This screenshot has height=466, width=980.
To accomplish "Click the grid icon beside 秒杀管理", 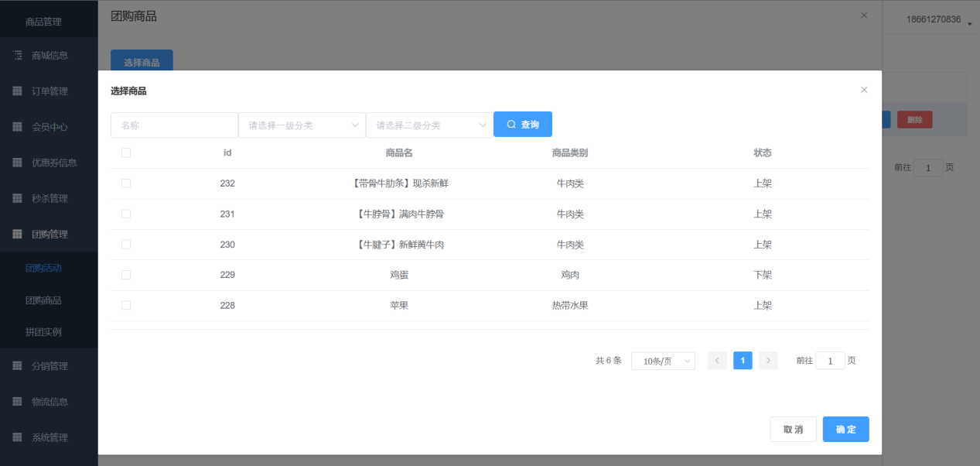I will tap(17, 198).
